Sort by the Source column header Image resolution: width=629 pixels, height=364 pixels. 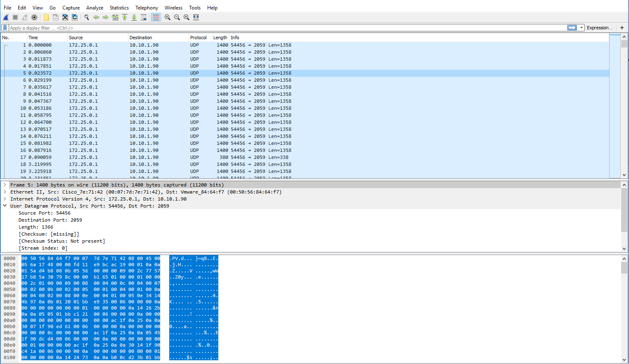point(98,38)
